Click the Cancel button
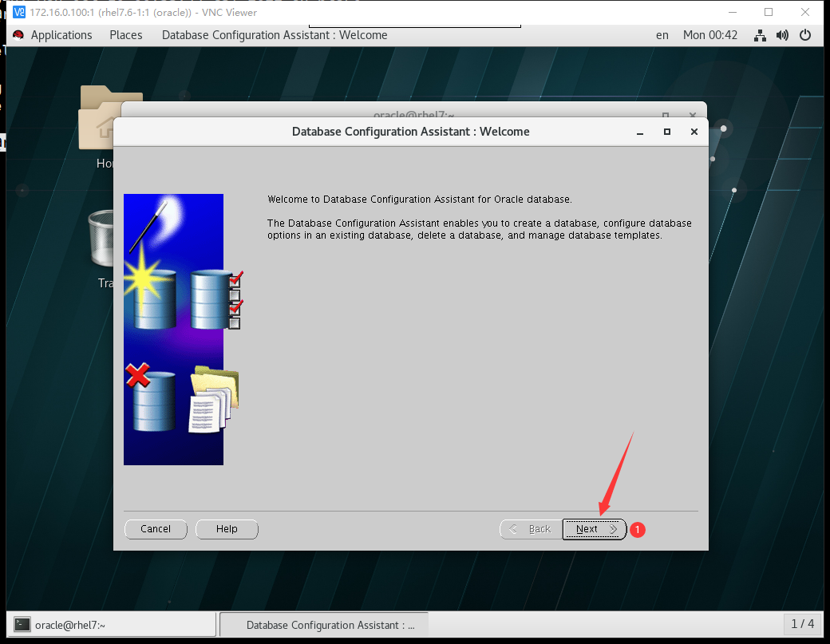Image resolution: width=830 pixels, height=644 pixels. pyautogui.click(x=156, y=529)
